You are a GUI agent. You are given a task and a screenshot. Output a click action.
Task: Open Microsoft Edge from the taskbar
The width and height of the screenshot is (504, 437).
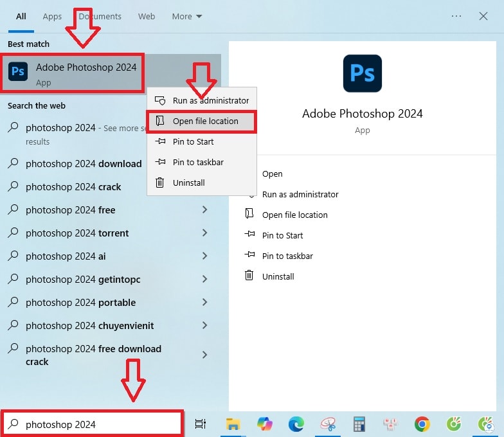pos(296,424)
